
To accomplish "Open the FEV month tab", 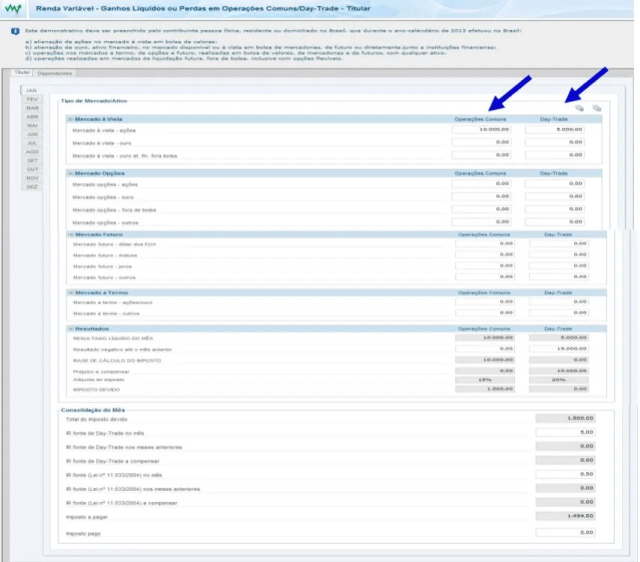I will (x=32, y=100).
